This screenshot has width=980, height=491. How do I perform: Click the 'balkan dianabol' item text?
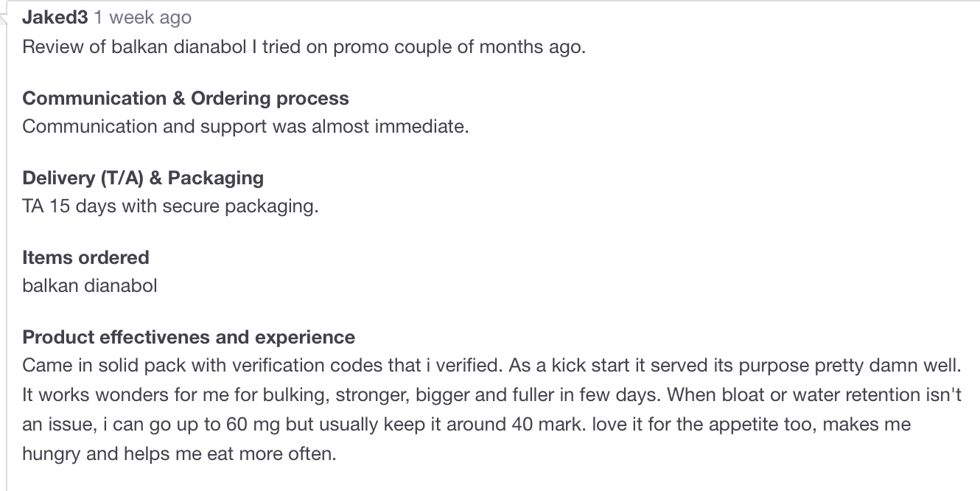click(x=90, y=286)
